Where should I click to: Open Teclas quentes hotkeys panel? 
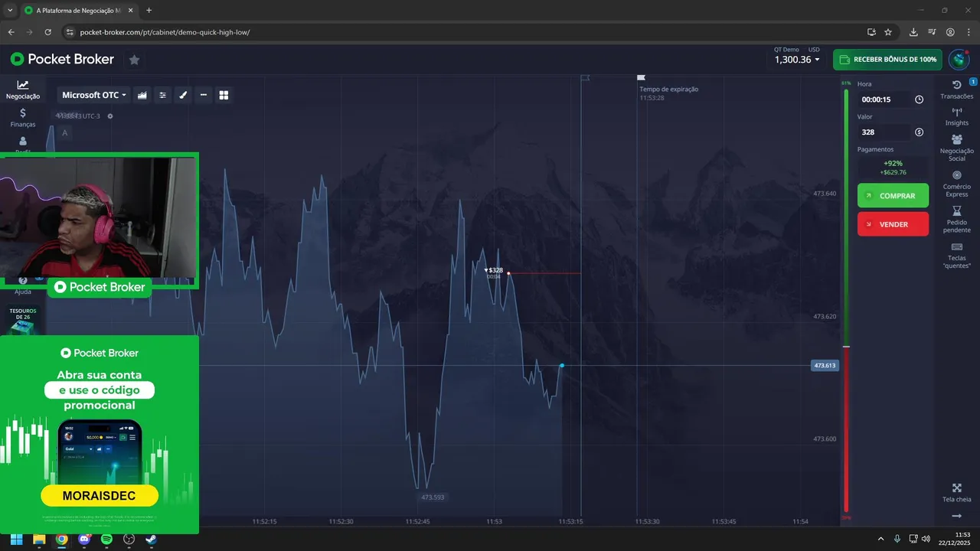tap(956, 256)
